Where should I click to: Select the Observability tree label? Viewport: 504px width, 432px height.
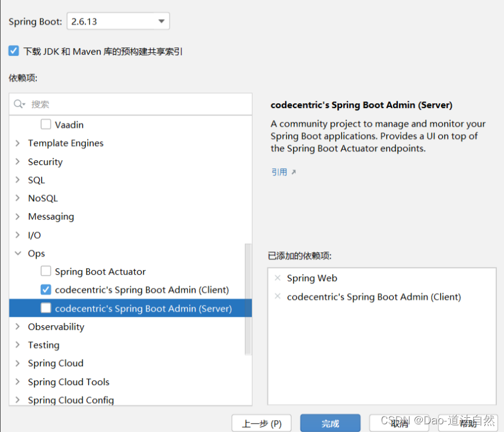click(56, 326)
